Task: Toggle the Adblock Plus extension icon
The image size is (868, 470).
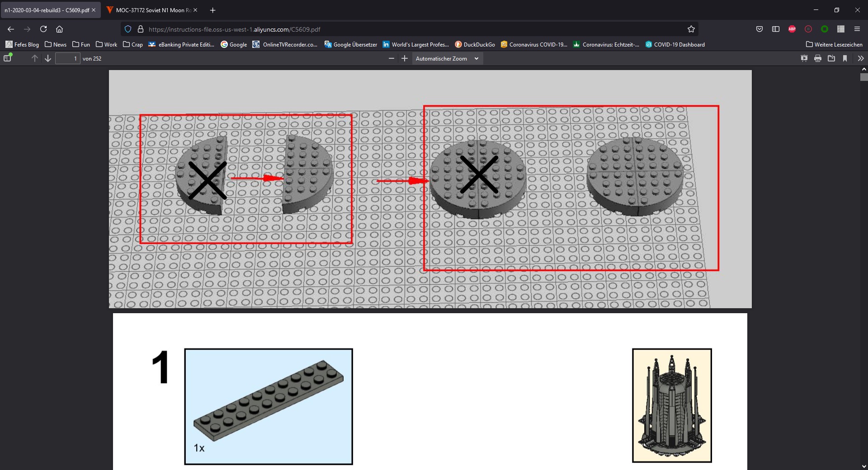Action: pyautogui.click(x=792, y=29)
